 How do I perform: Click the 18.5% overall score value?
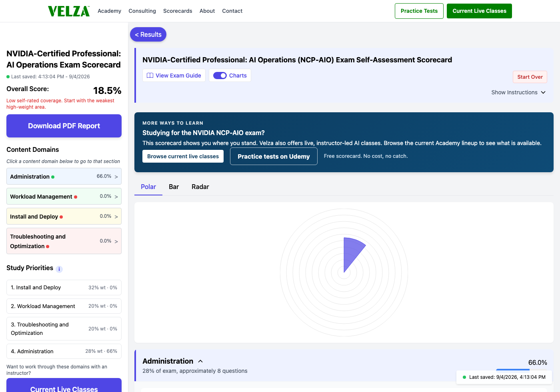[107, 91]
